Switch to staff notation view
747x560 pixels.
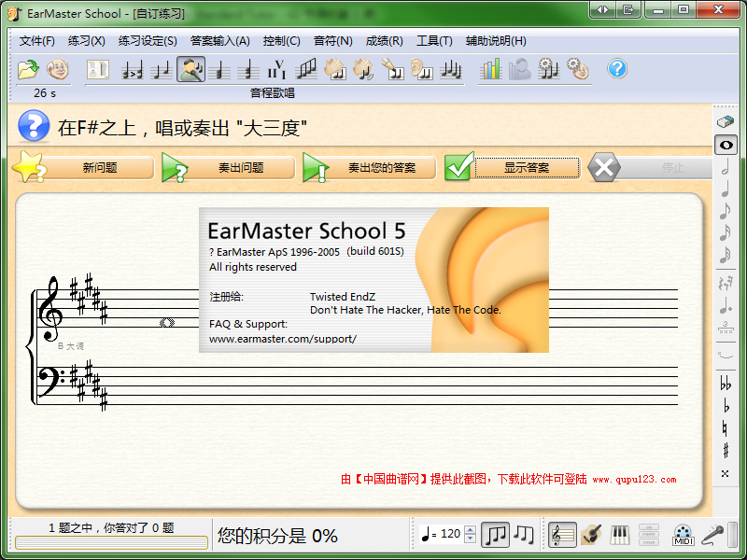tap(562, 535)
